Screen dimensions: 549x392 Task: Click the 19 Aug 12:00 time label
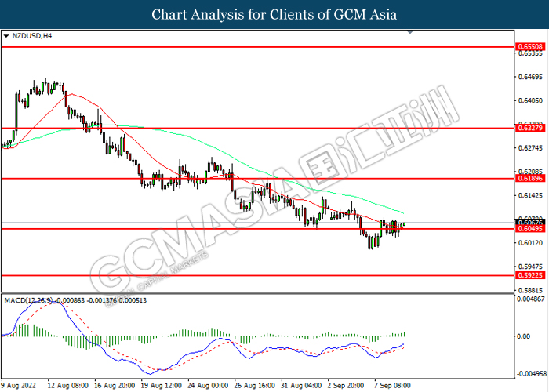(161, 386)
